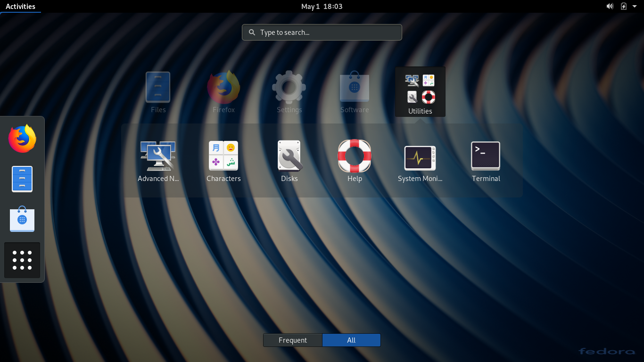Click the battery icon in top bar
This screenshot has width=644, height=362.
click(624, 6)
